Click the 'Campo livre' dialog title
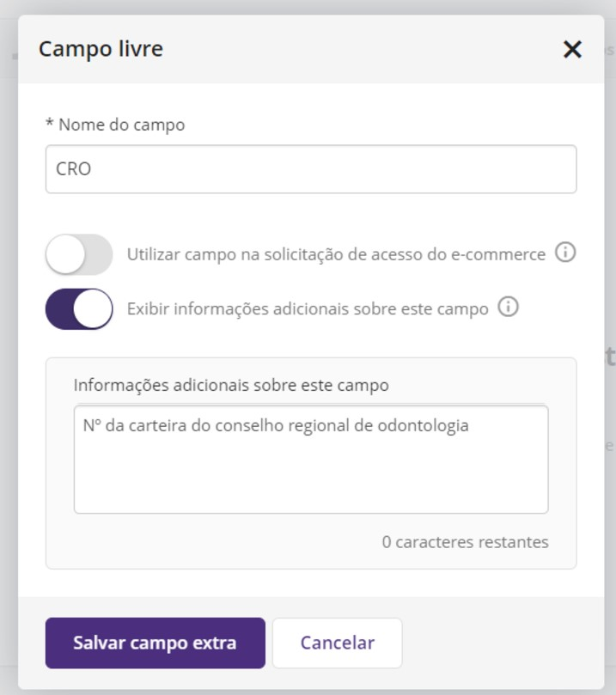The width and height of the screenshot is (616, 695). pyautogui.click(x=101, y=49)
